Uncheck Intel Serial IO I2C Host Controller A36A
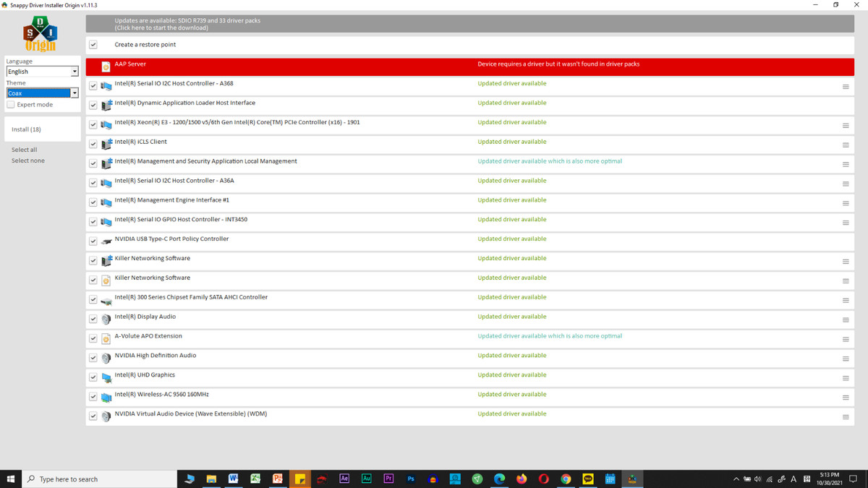The height and width of the screenshot is (488, 868). [x=93, y=183]
